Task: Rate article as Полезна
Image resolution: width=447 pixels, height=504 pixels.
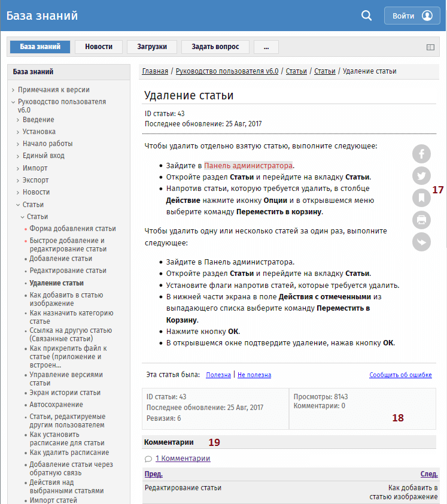Action: coord(218,375)
